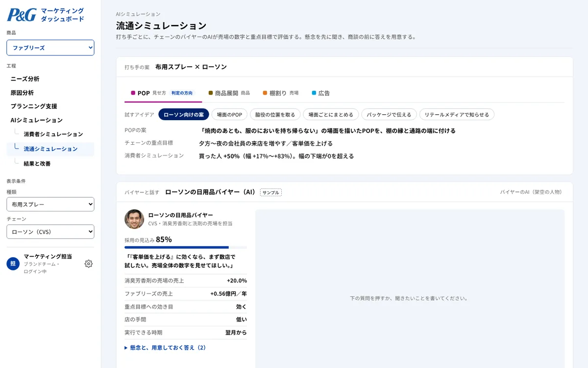Go to 原因分析 in sidebar
The height and width of the screenshot is (368, 588).
(x=22, y=92)
